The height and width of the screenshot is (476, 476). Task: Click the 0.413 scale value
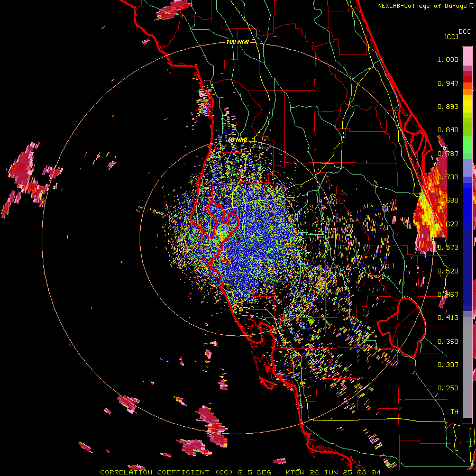[x=448, y=318]
